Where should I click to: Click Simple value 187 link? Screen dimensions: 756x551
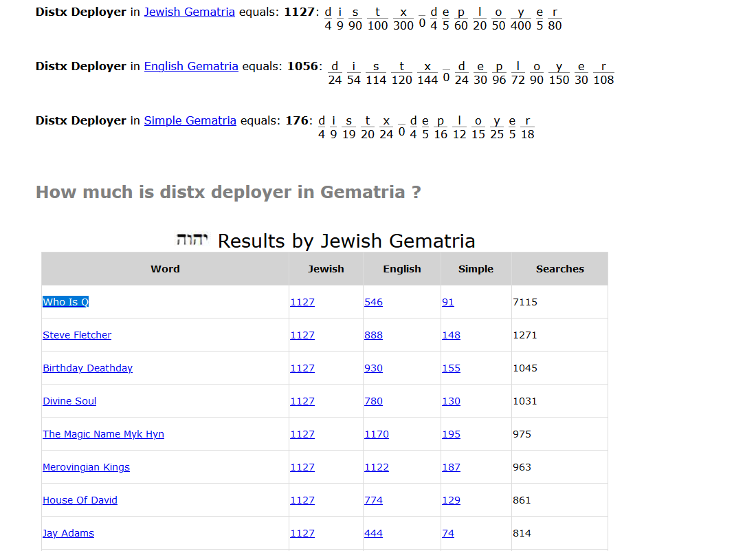click(452, 467)
